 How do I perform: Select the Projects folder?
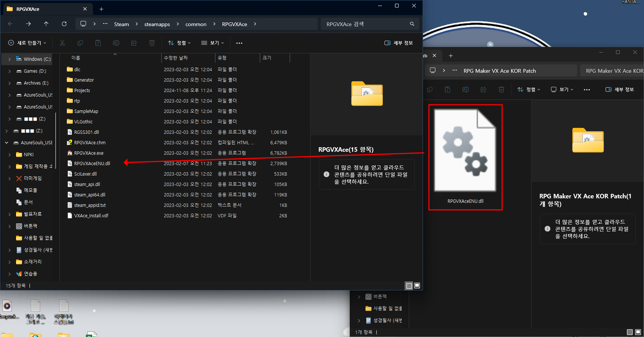click(x=78, y=90)
